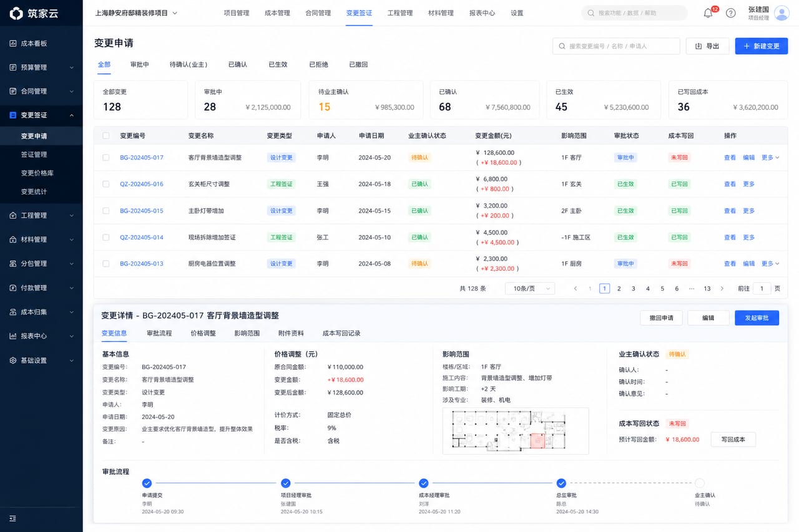The width and height of the screenshot is (799, 532).
Task: Check the row BG-202405-015 checkbox
Action: point(106,211)
